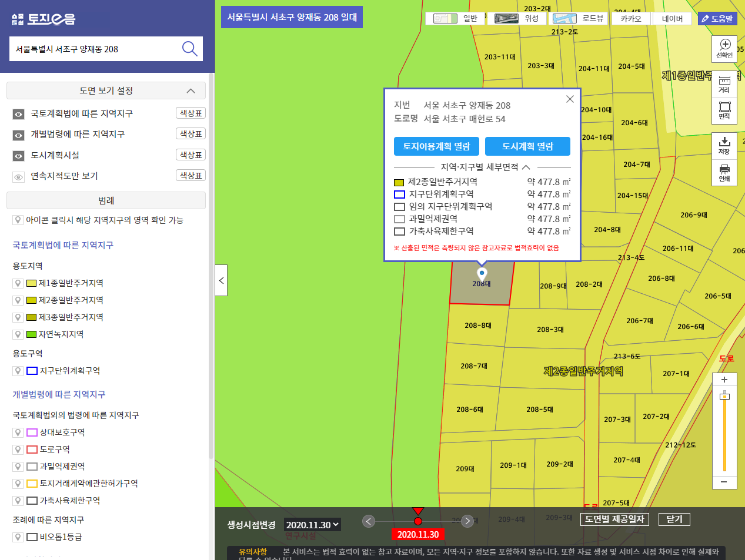Select the 거리 measurement tool
Image resolution: width=745 pixels, height=560 pixels.
pos(724,85)
